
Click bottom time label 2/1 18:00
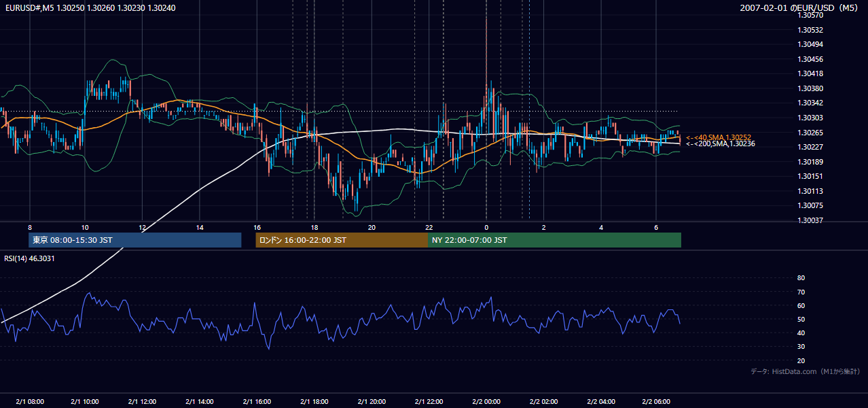point(314,402)
